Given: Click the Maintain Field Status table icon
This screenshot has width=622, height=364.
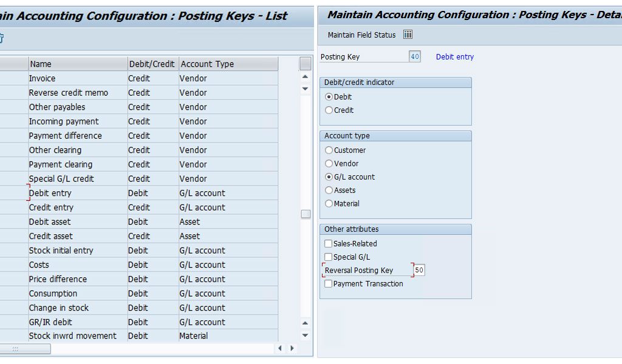Looking at the screenshot, I should 408,35.
